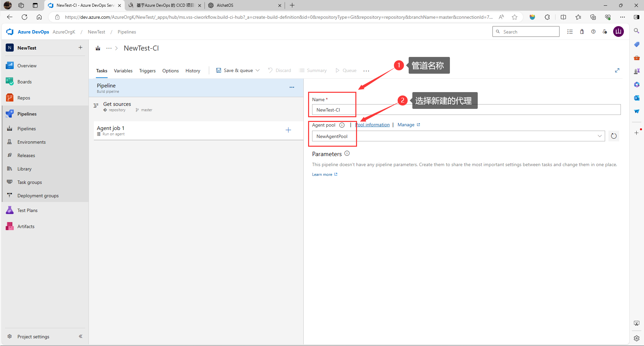This screenshot has width=644, height=346.
Task: Open Agent pool NewAgentPool dropdown
Action: tap(458, 136)
